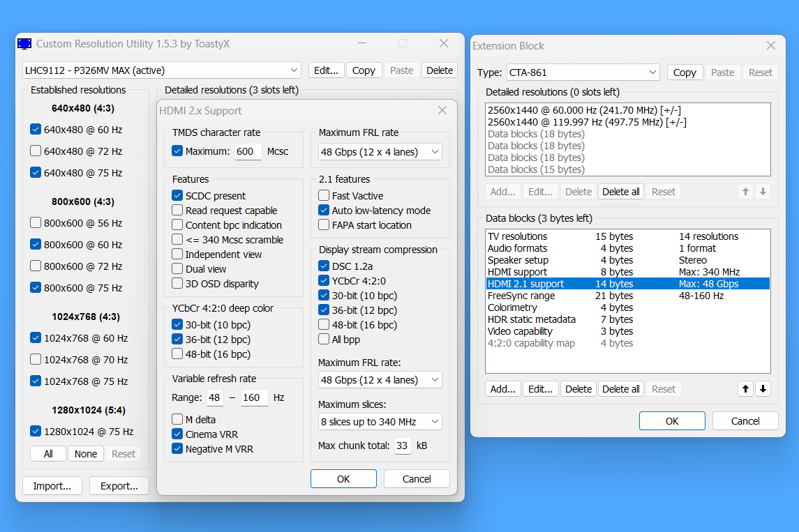Close the HDMI 2.x Support dialog
Screen dimensions: 799x532
coord(442,110)
